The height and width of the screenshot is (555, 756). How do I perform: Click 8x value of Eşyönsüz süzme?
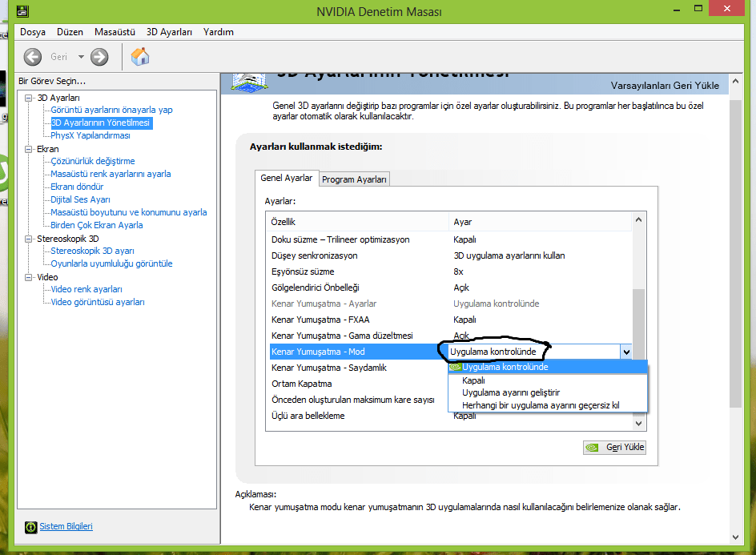tap(458, 271)
